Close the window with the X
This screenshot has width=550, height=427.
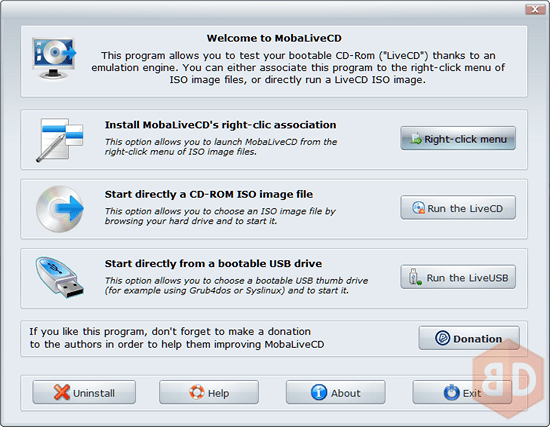(535, 9)
